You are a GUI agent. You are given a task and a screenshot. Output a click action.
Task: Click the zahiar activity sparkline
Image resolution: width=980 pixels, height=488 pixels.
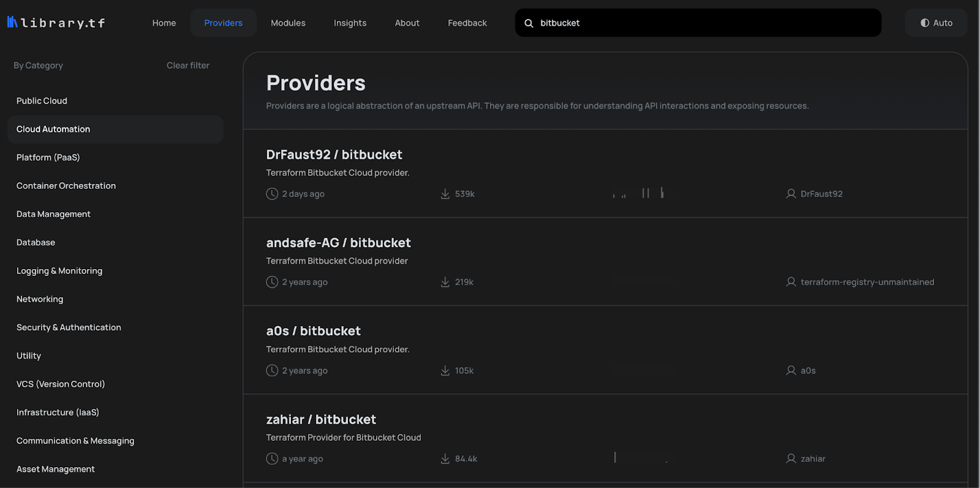[x=643, y=457]
